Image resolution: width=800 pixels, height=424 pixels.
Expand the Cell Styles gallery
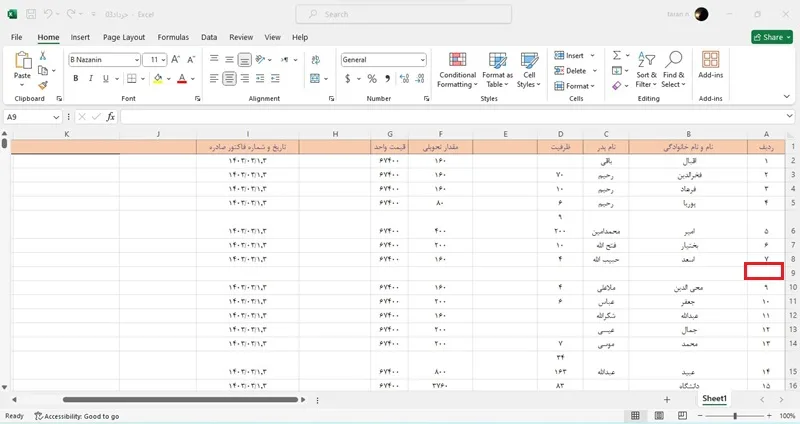click(x=529, y=70)
